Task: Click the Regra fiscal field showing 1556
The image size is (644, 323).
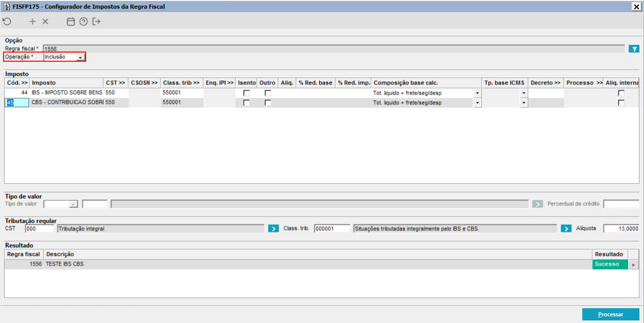Action: (334, 49)
